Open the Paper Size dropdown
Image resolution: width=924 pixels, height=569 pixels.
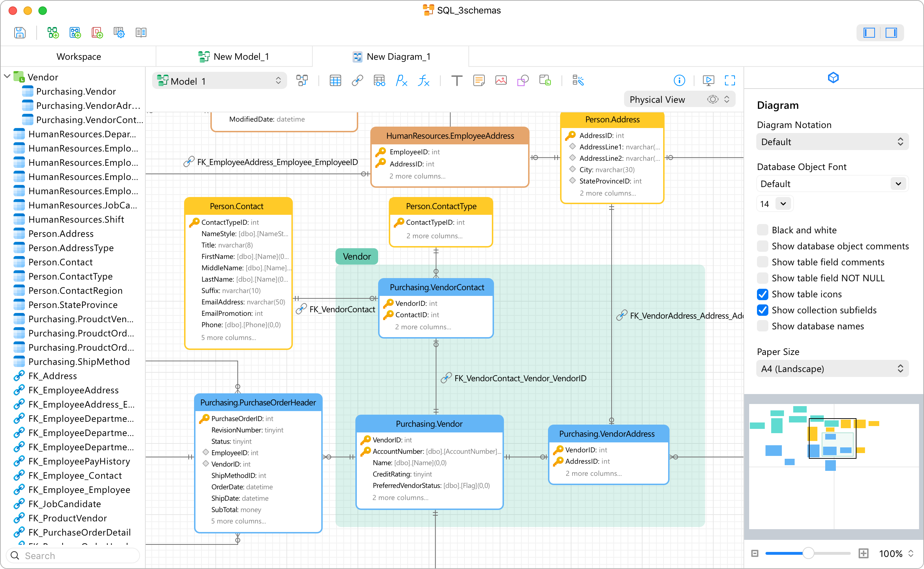click(x=832, y=369)
